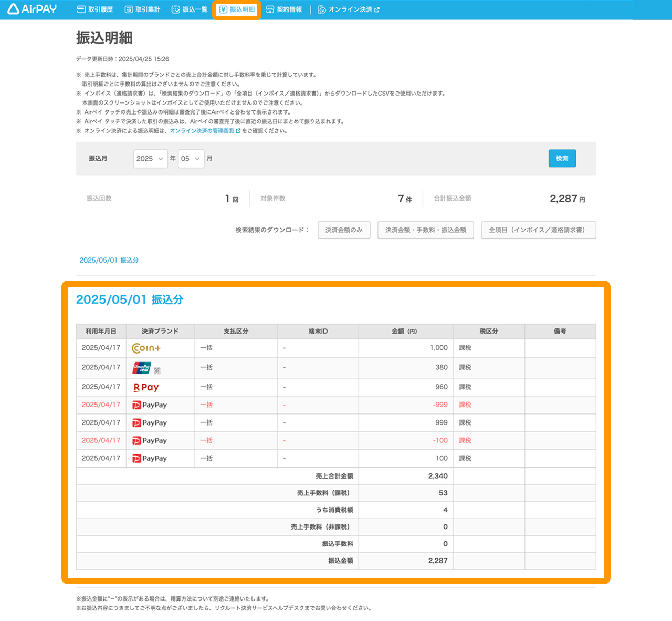The height and width of the screenshot is (621, 672).
Task: Open the 取引集計 tab
Action: (142, 9)
